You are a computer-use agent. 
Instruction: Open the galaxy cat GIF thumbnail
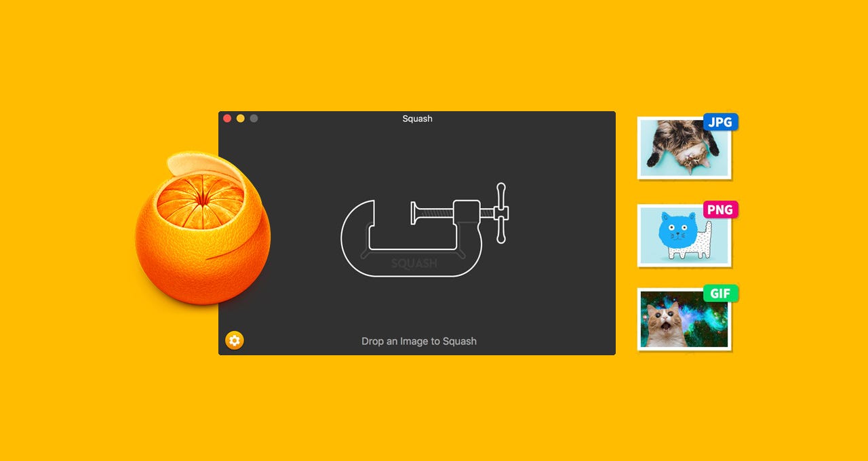click(684, 319)
